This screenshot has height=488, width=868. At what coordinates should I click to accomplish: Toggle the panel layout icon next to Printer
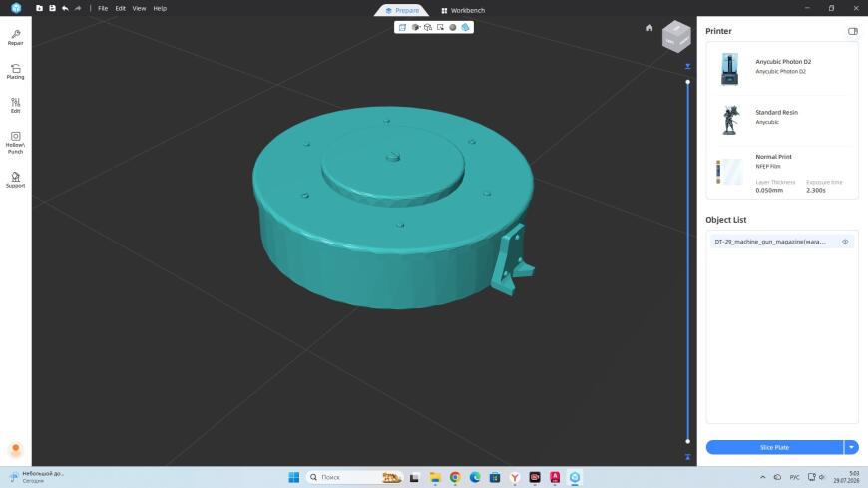tap(852, 31)
